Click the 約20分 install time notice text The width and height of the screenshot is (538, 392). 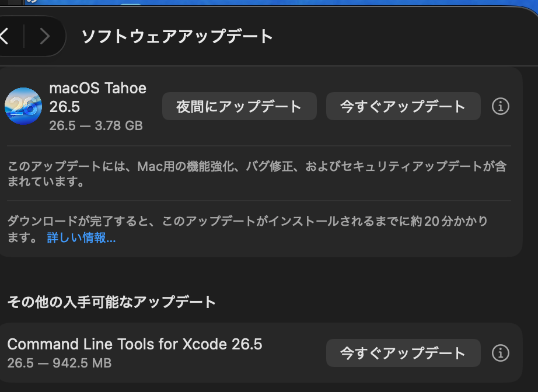247,229
